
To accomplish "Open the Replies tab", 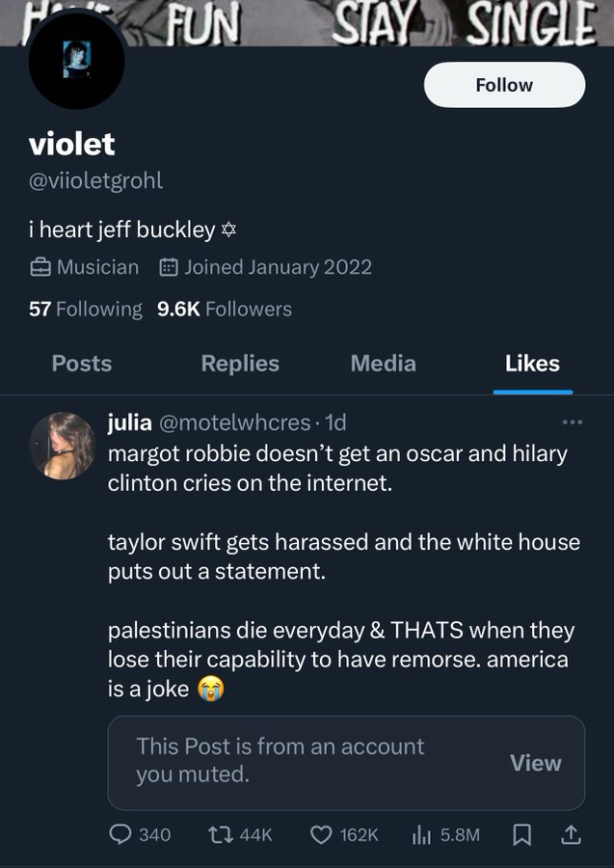I will pos(240,364).
